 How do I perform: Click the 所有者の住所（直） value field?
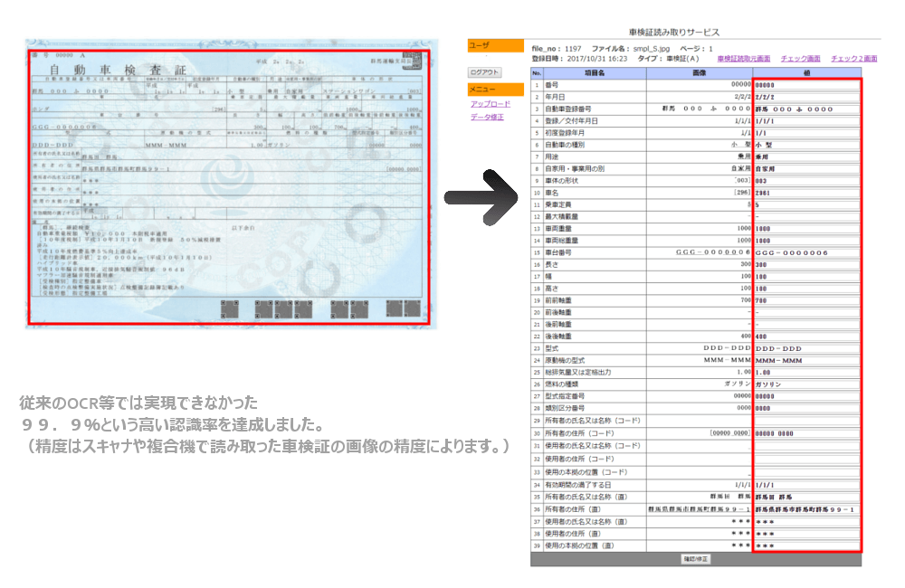click(805, 510)
